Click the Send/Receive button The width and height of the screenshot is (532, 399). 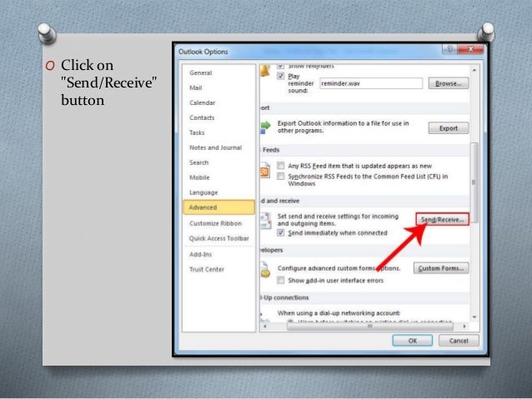(x=443, y=219)
